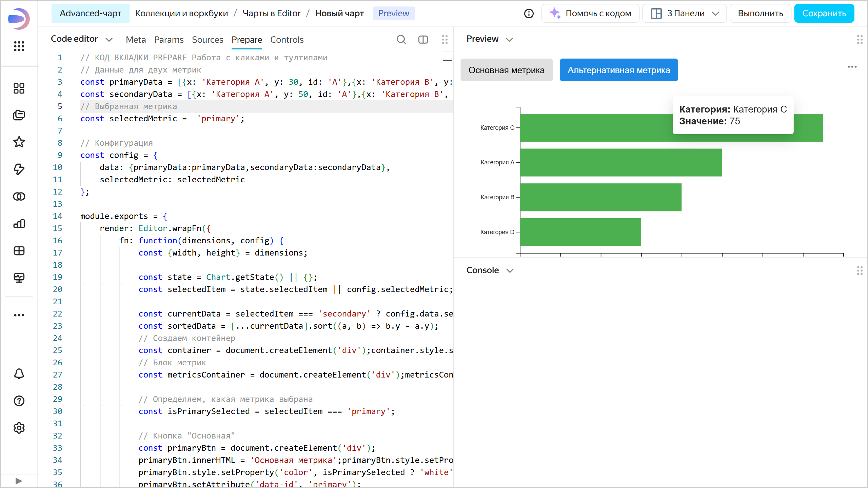Expand the Code editor panel dropdown
Screen dimensions: 868x488
click(x=109, y=40)
